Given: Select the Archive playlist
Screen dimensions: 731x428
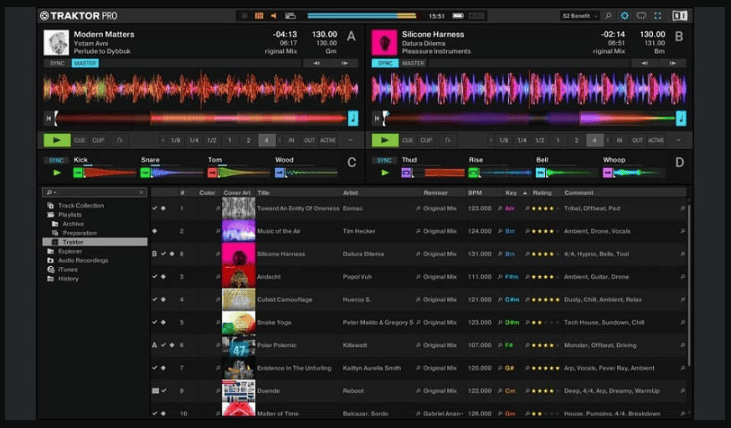Looking at the screenshot, I should (68, 224).
